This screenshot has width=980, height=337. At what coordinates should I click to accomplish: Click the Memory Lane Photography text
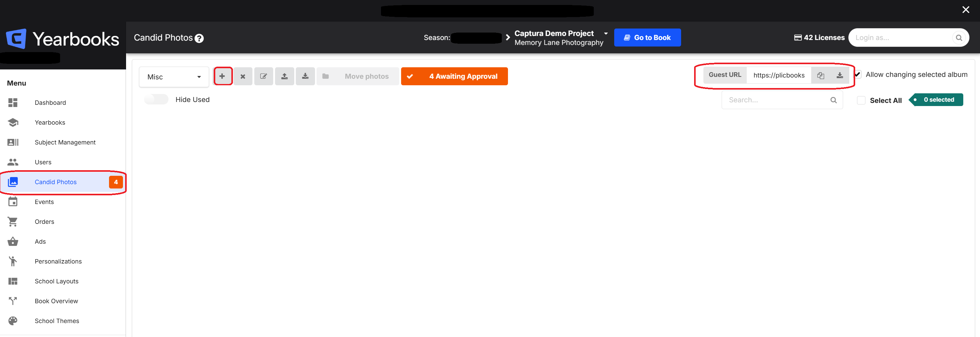pos(559,43)
